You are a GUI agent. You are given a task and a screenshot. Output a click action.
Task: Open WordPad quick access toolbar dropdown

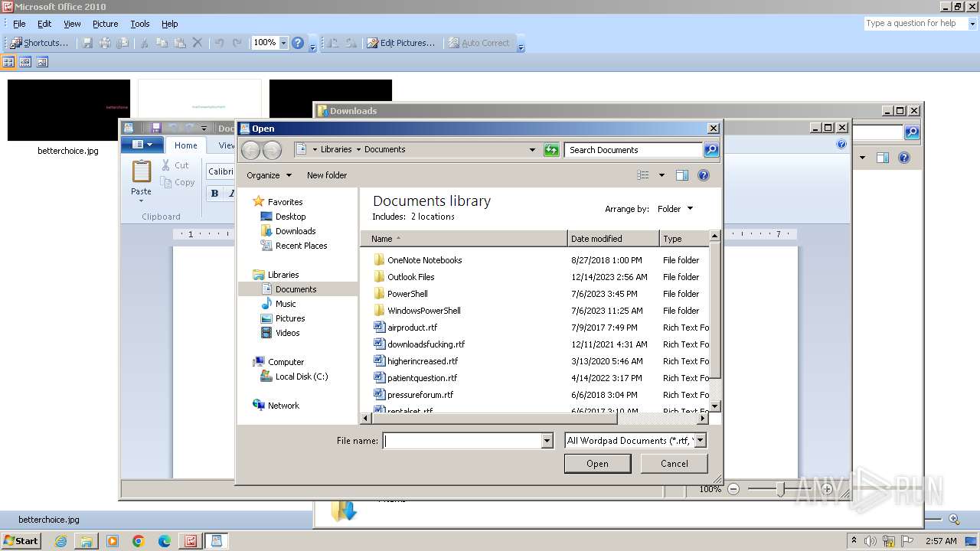(x=204, y=128)
